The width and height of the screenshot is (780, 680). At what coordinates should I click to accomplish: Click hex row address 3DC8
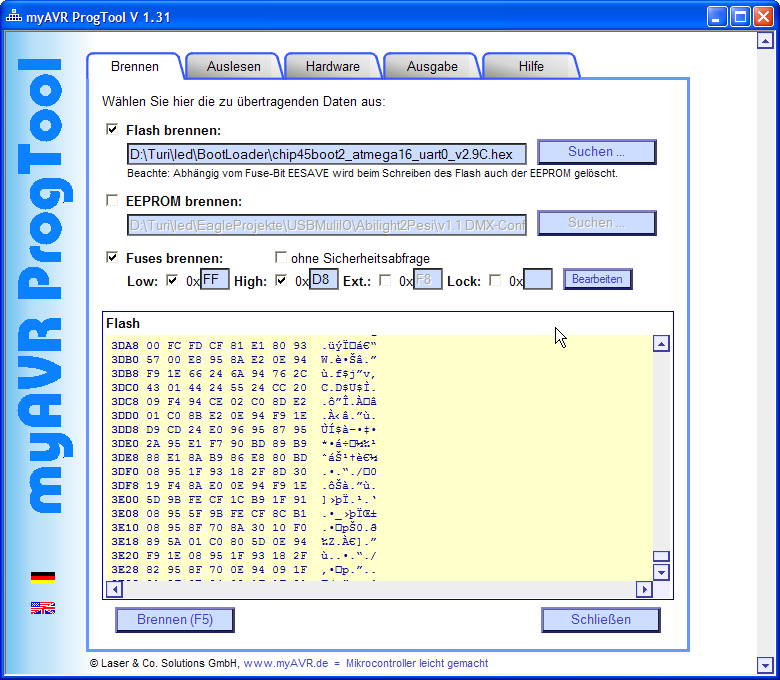pyautogui.click(x=125, y=401)
